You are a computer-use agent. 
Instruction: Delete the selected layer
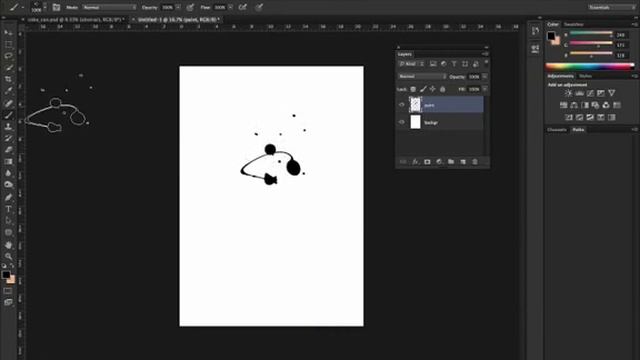(x=475, y=162)
